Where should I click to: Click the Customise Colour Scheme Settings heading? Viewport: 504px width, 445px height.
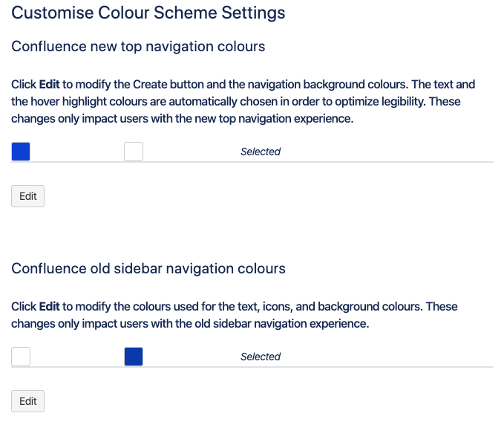tap(148, 13)
